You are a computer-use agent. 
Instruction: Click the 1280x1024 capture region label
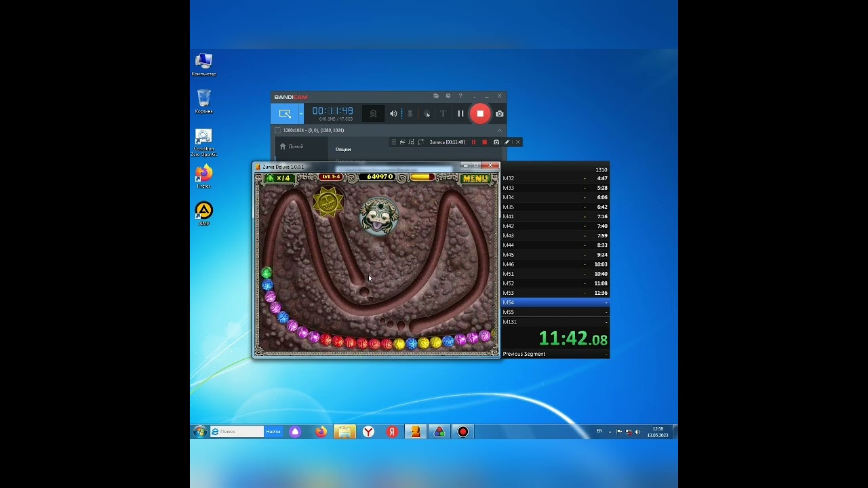[313, 130]
